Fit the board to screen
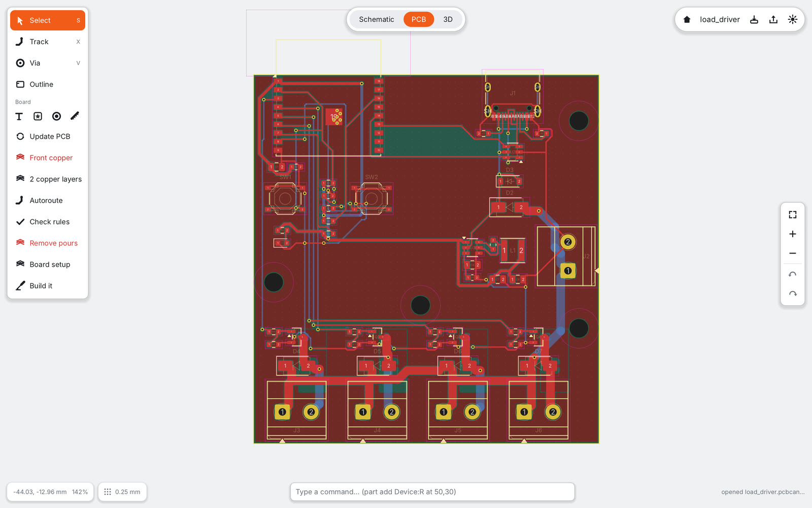 [793, 215]
